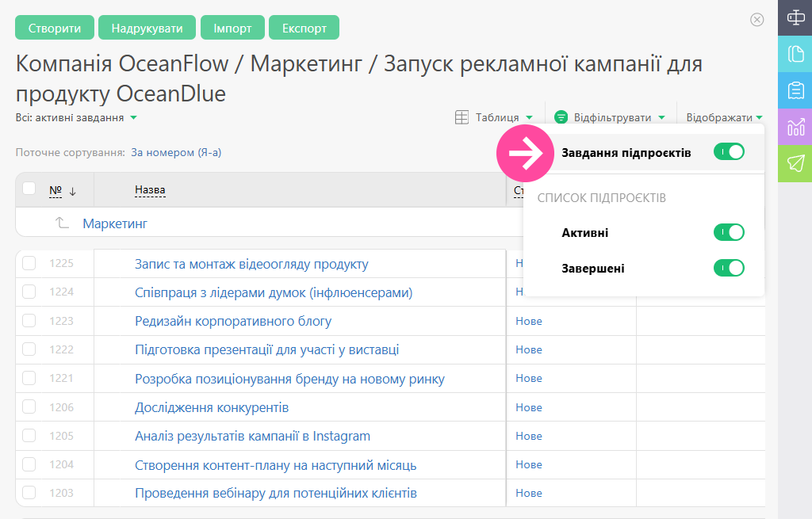This screenshot has height=519, width=812.
Task: Check the box for task 1222
Action: (x=29, y=349)
